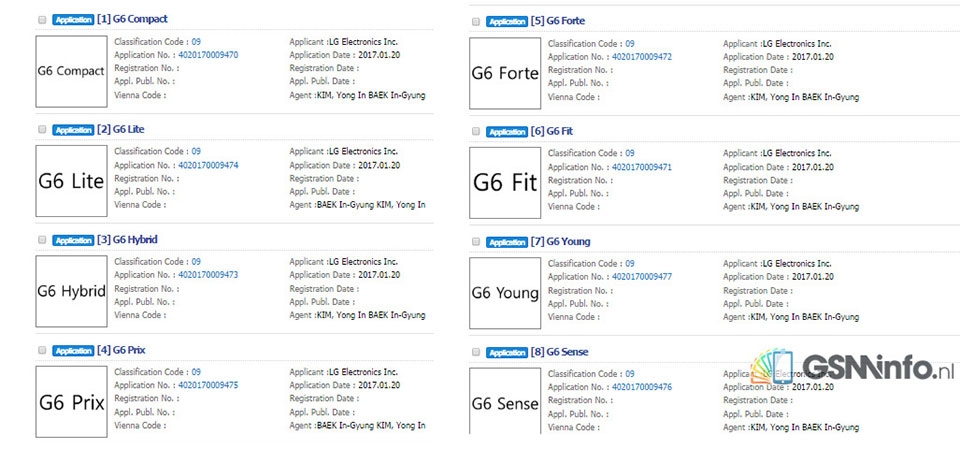960x449 pixels.
Task: Open the [7] G6 Young title link
Action: [560, 241]
